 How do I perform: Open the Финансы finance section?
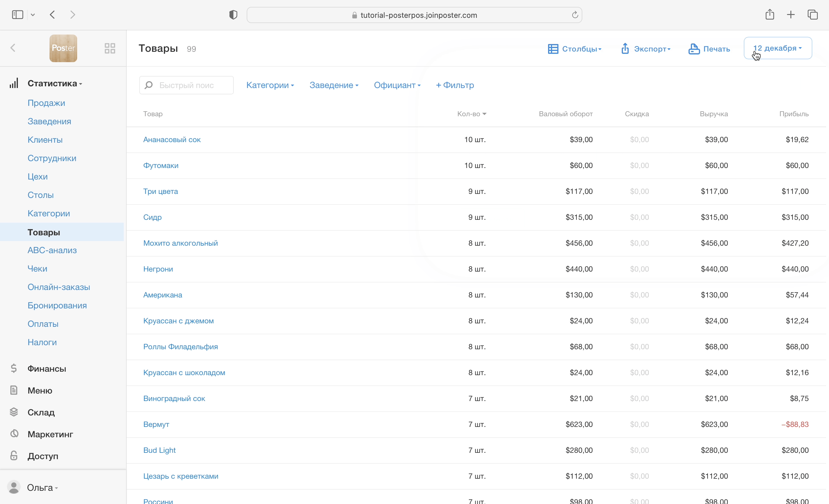[46, 369]
